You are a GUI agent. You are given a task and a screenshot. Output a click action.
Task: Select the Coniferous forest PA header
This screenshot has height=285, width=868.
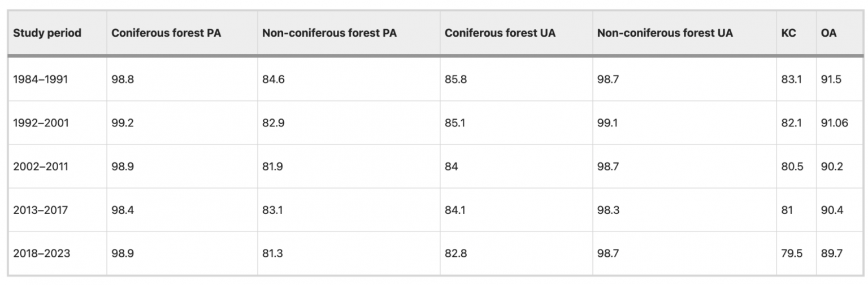166,33
